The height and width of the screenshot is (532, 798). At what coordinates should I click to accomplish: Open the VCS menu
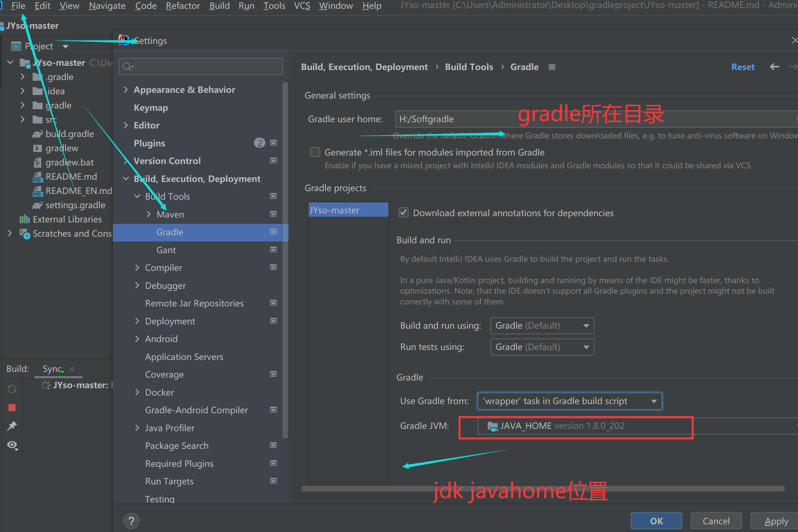point(302,6)
